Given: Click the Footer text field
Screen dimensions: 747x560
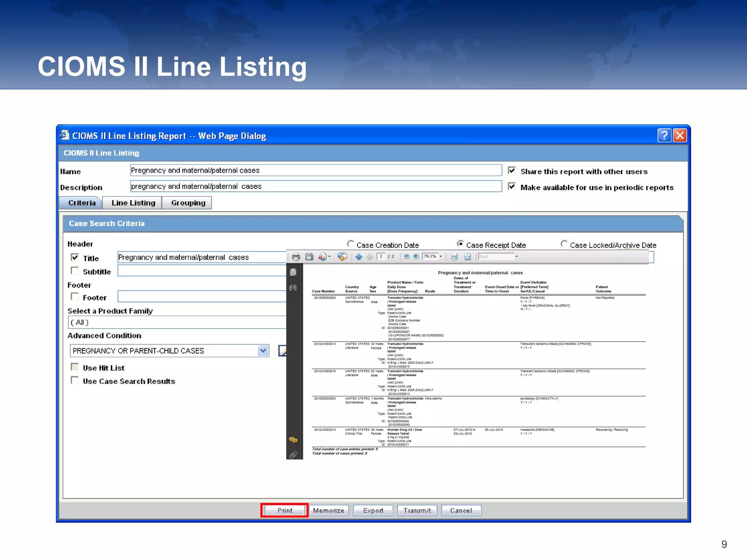Looking at the screenshot, I should [x=202, y=296].
